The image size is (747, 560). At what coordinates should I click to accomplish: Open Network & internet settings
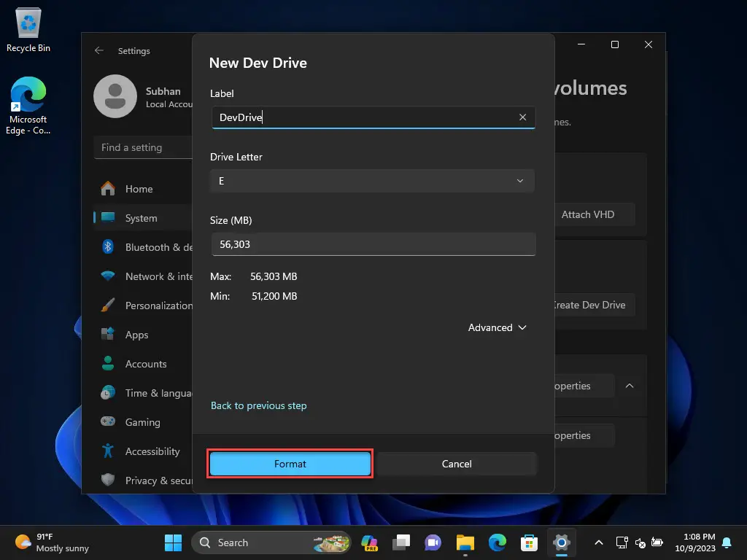pos(143,276)
